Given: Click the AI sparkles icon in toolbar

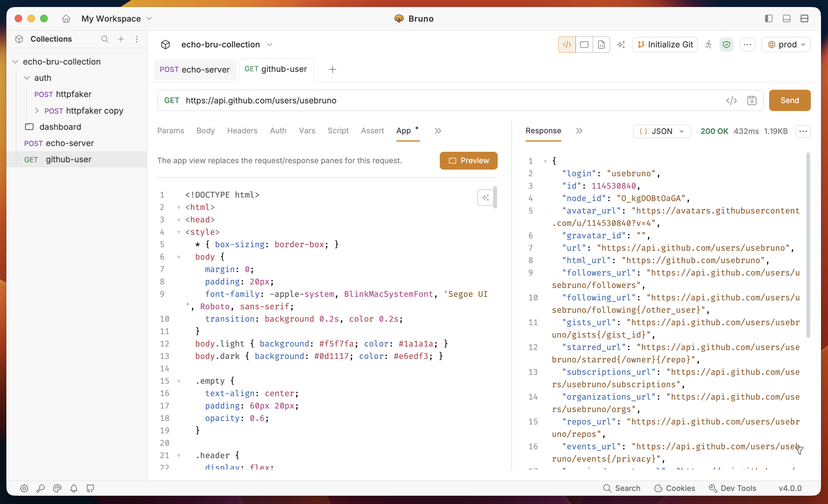Looking at the screenshot, I should coord(621,45).
